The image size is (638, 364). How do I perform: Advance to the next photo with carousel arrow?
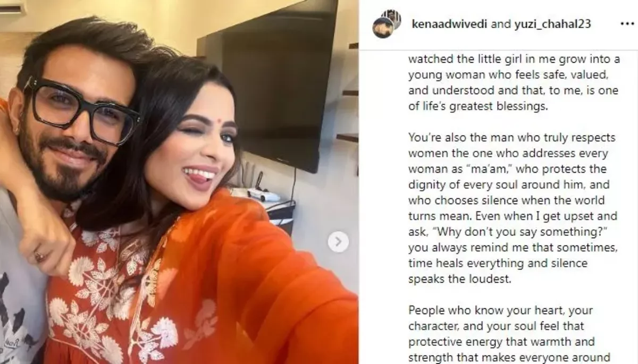tap(338, 242)
